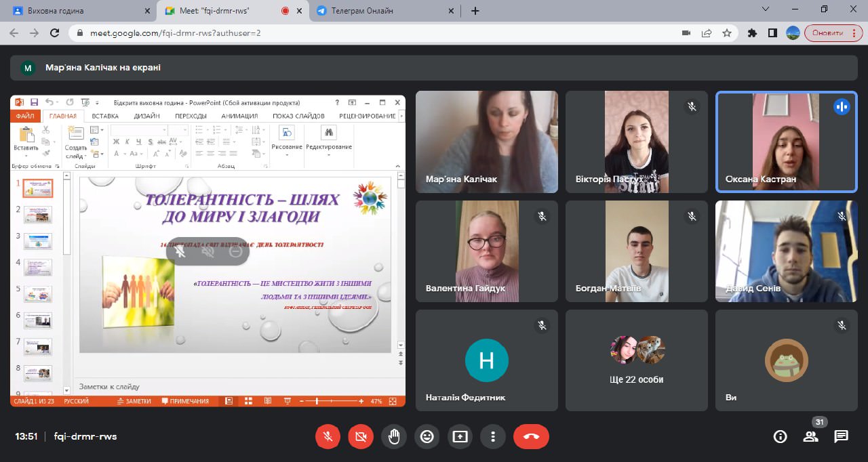Open the Chrome profile avatar
Viewport: 868px width, 462px height.
[x=793, y=33]
